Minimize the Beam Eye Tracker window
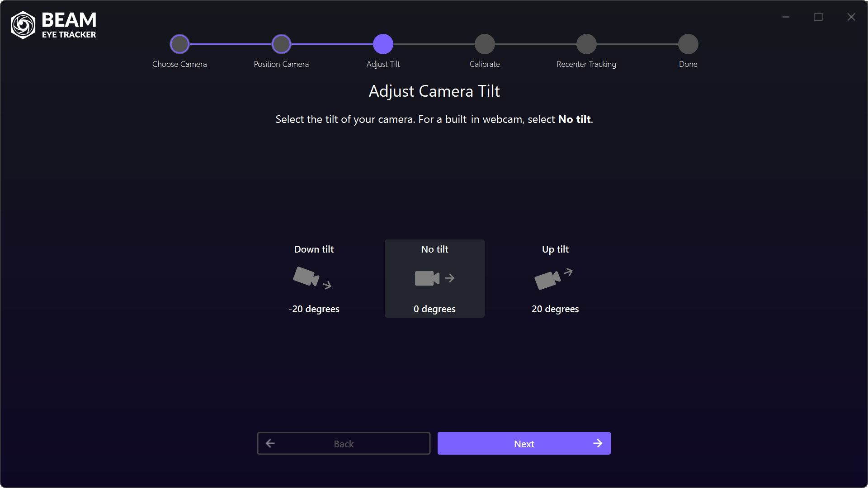Screen dimensions: 868x488 pos(786,17)
